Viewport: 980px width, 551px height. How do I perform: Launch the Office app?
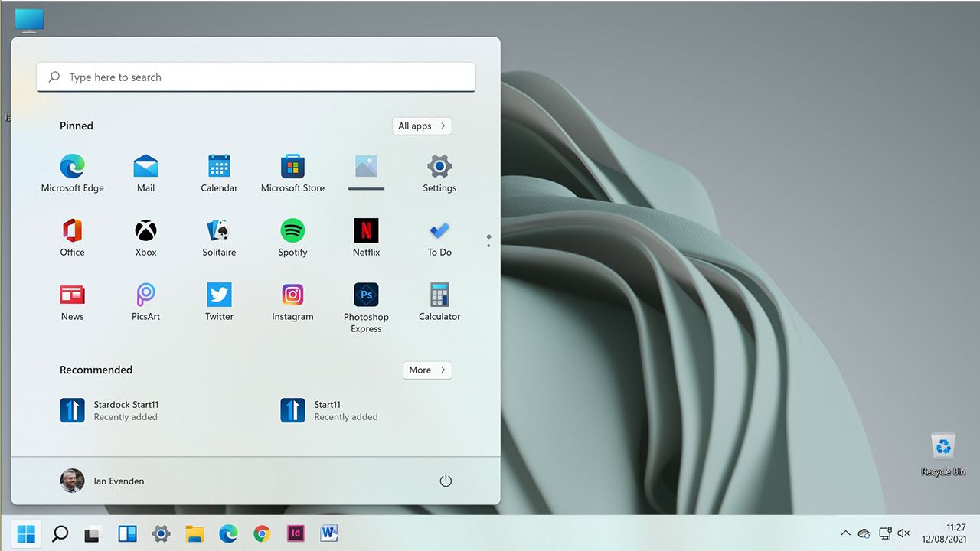coord(72,238)
